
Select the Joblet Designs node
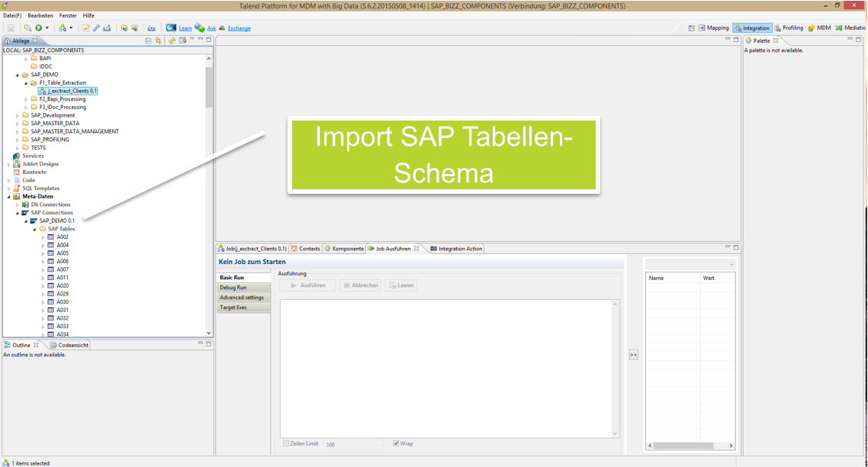point(40,164)
